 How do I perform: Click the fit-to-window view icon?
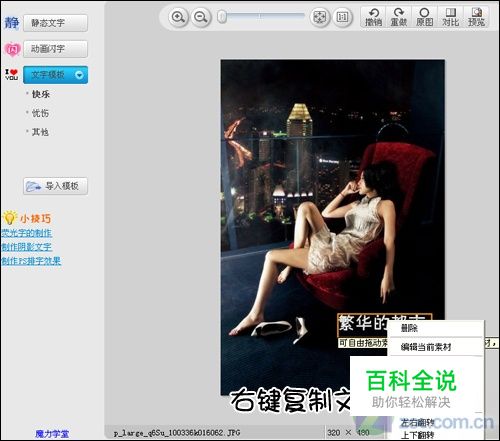tap(319, 17)
